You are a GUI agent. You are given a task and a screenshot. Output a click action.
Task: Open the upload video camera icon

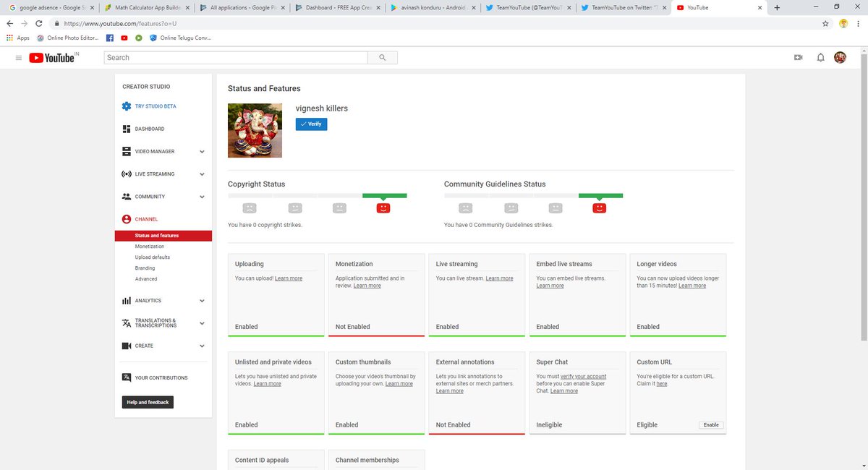coord(799,58)
